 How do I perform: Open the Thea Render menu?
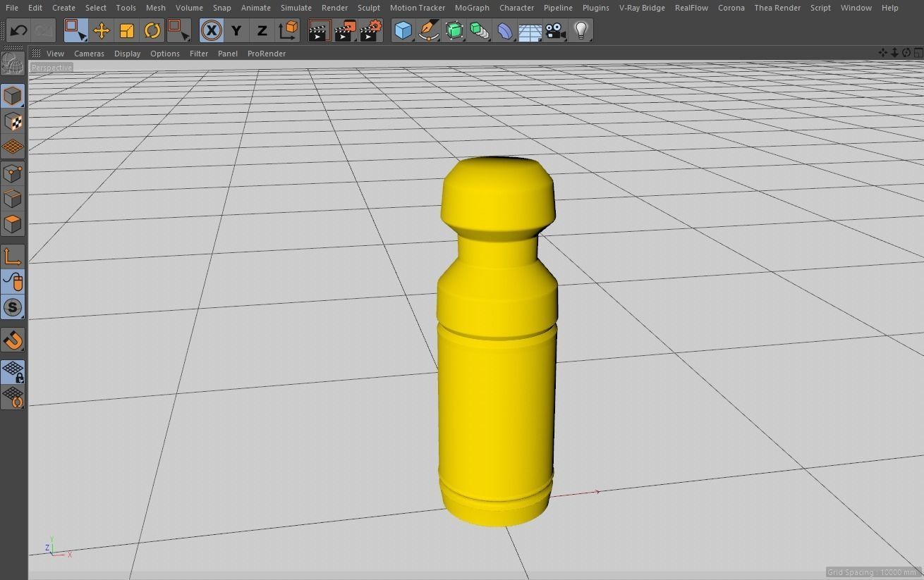[x=777, y=8]
